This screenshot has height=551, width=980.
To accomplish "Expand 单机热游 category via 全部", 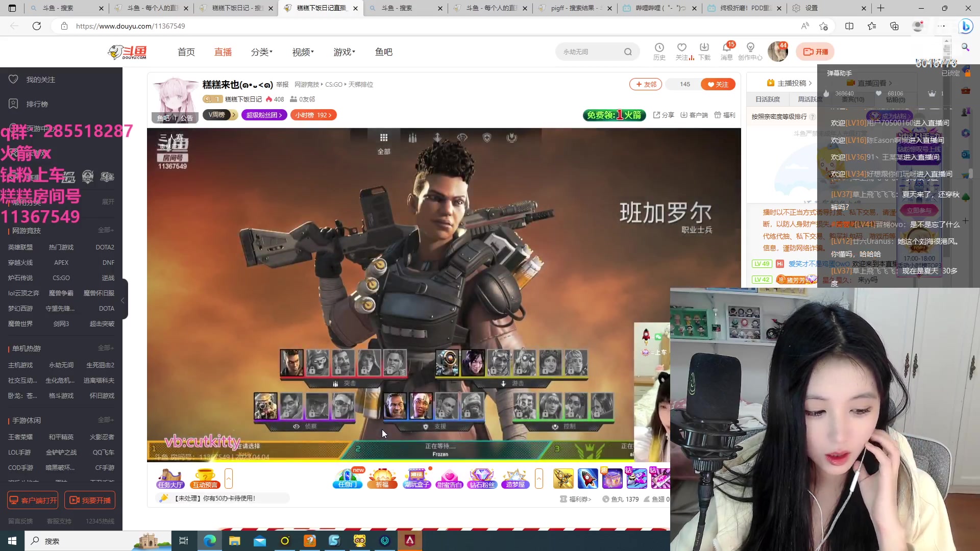I will [106, 348].
